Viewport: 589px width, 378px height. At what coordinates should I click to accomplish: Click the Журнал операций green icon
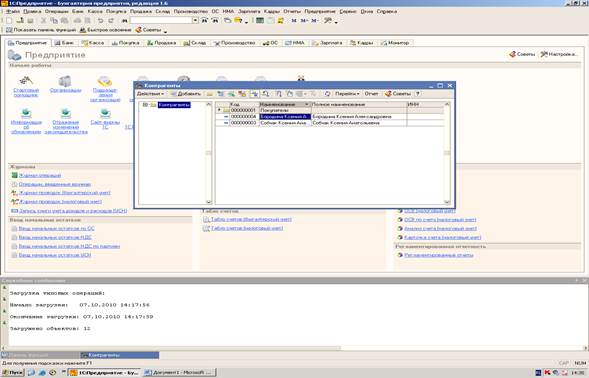pos(15,175)
